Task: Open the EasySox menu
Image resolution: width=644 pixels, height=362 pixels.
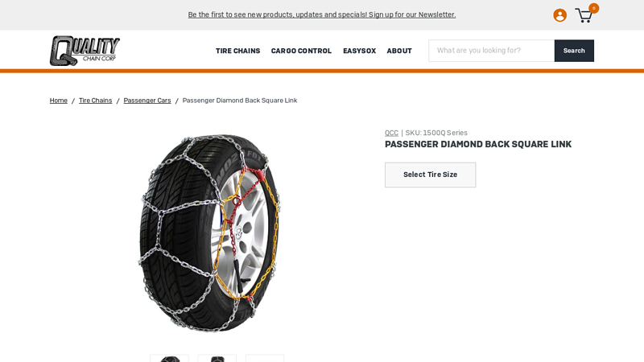Action: pyautogui.click(x=359, y=51)
